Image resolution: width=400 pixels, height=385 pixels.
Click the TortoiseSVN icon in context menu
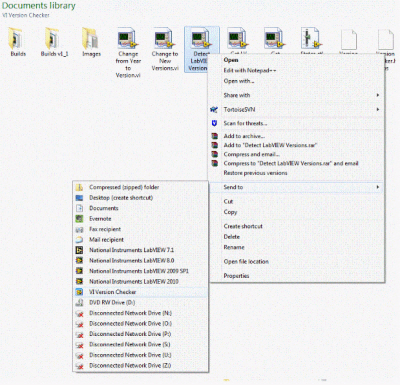tap(214, 109)
